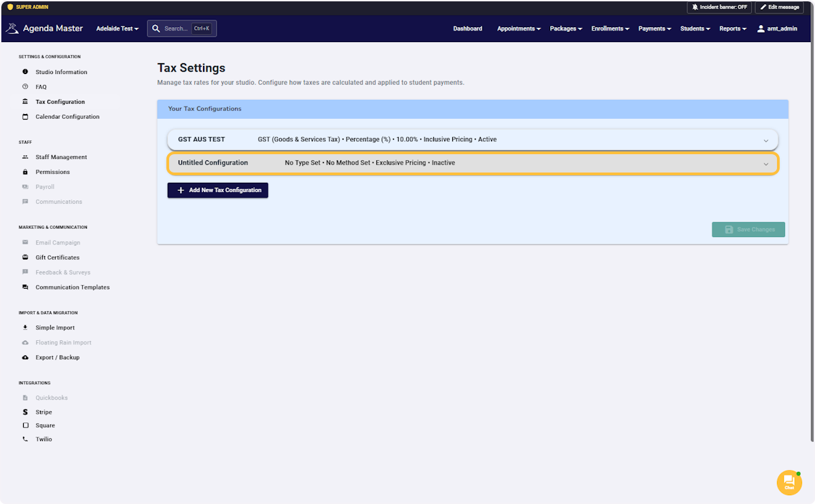Open the Appointments dropdown menu
Image resolution: width=815 pixels, height=504 pixels.
coord(519,29)
